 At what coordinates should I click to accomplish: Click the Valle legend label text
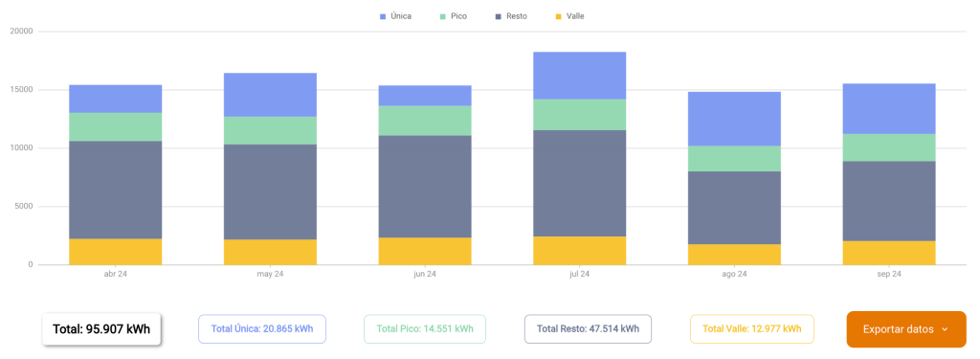point(575,16)
